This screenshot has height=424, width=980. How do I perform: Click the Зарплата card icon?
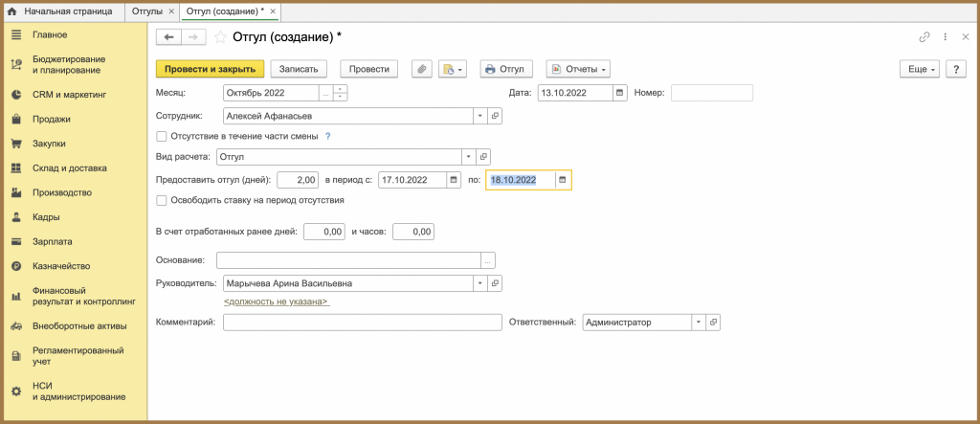17,241
